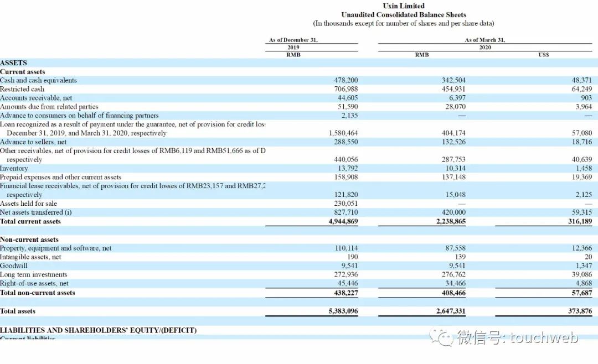Click 'Cash and cash equivalents' row label
This screenshot has height=364, width=598.
tap(38, 80)
